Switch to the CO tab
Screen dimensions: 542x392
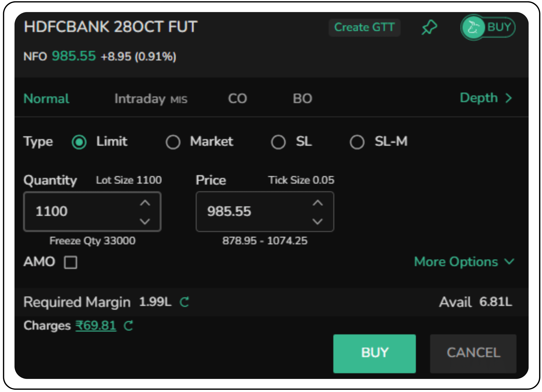coord(237,99)
